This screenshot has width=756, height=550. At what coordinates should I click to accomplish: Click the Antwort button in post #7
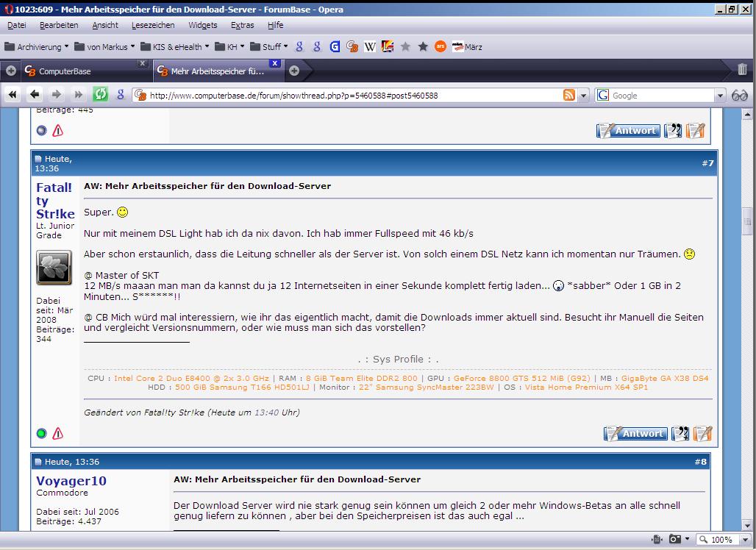(x=635, y=433)
